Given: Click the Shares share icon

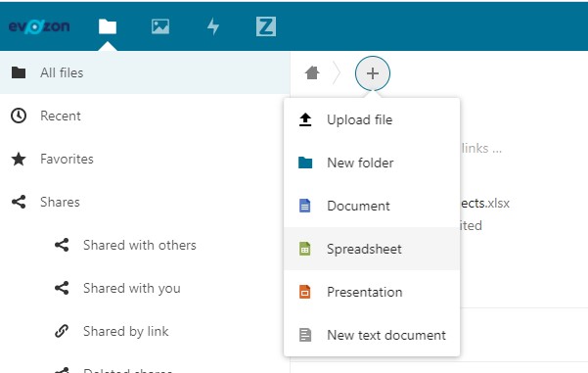Looking at the screenshot, I should click(x=19, y=202).
